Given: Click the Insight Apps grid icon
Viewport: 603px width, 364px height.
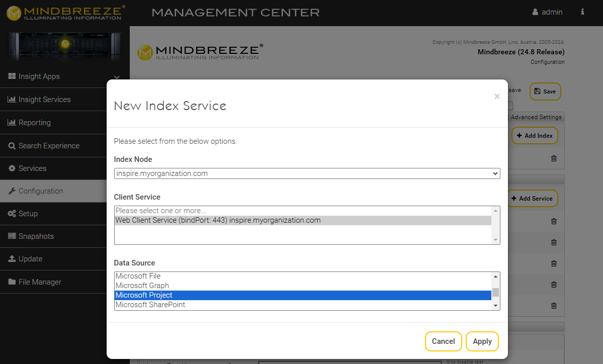Looking at the screenshot, I should 12,76.
